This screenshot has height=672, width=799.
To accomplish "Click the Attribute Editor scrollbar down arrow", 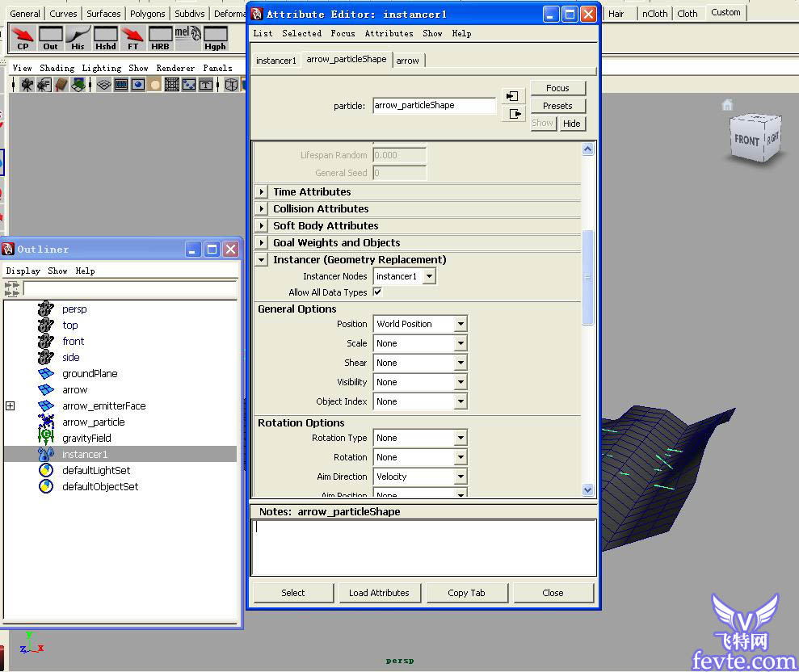I will [587, 489].
